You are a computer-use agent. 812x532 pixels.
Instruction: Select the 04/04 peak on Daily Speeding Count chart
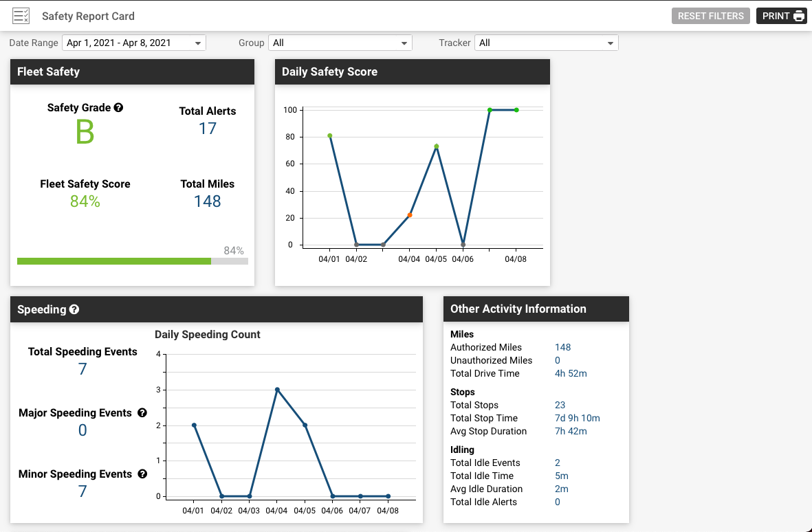coord(277,390)
